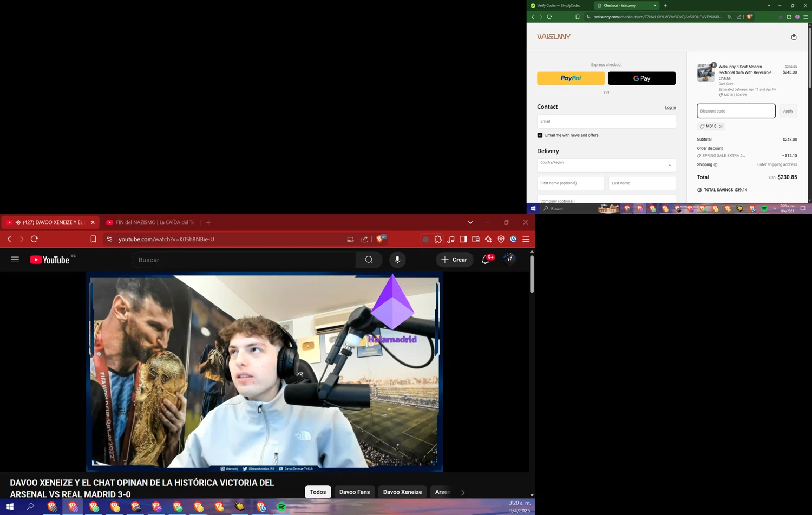Viewport: 812px width, 515px height.
Task: Open the Walsunny logo homepage link
Action: (x=553, y=37)
